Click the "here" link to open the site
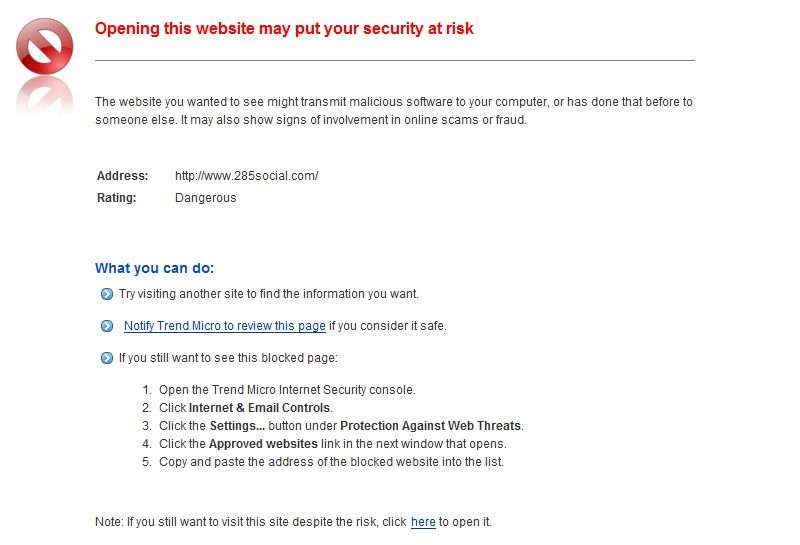800x545 pixels. pyautogui.click(x=423, y=522)
